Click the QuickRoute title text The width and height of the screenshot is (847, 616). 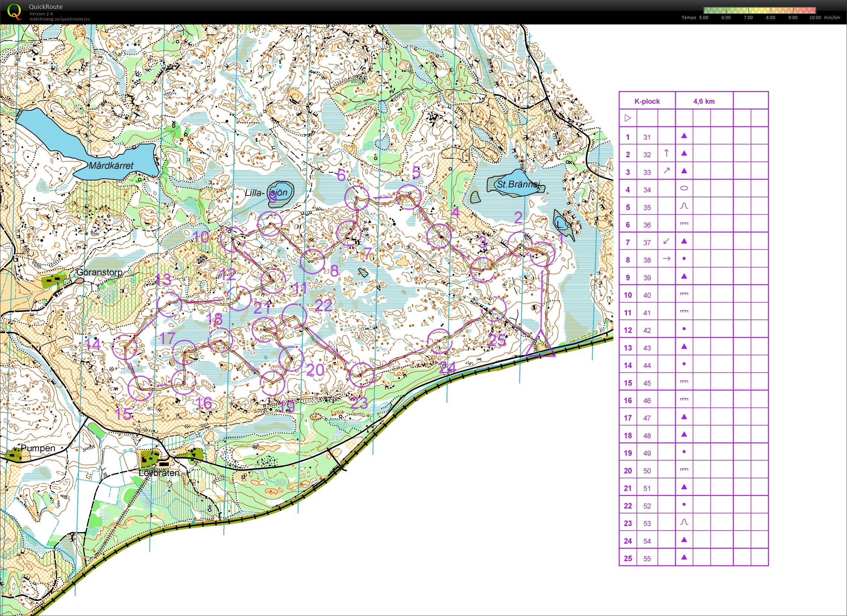(x=46, y=7)
